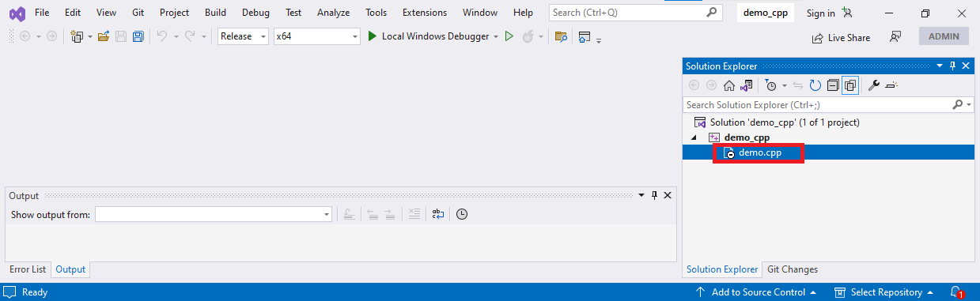This screenshot has width=980, height=301.
Task: Open the Git menu
Action: point(138,13)
